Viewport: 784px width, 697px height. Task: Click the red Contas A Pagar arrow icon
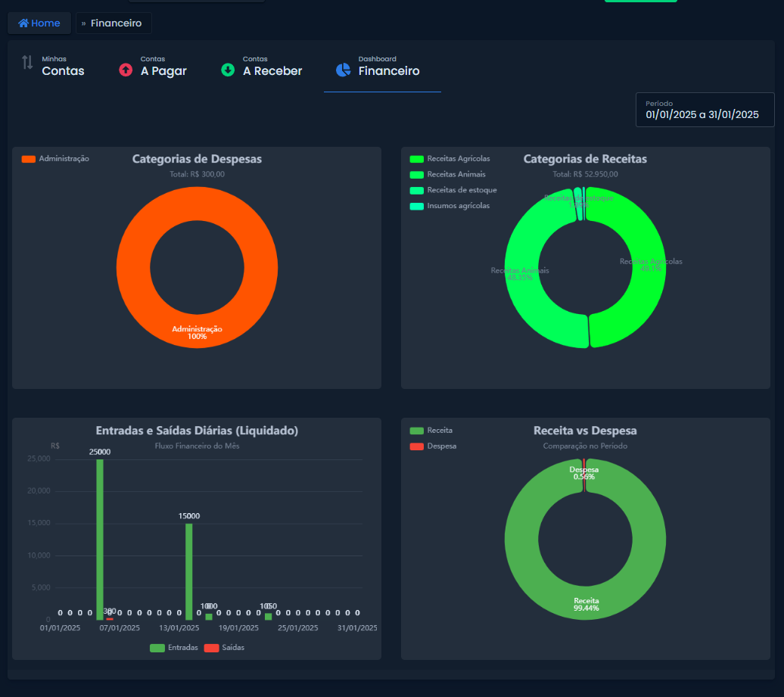tap(126, 70)
